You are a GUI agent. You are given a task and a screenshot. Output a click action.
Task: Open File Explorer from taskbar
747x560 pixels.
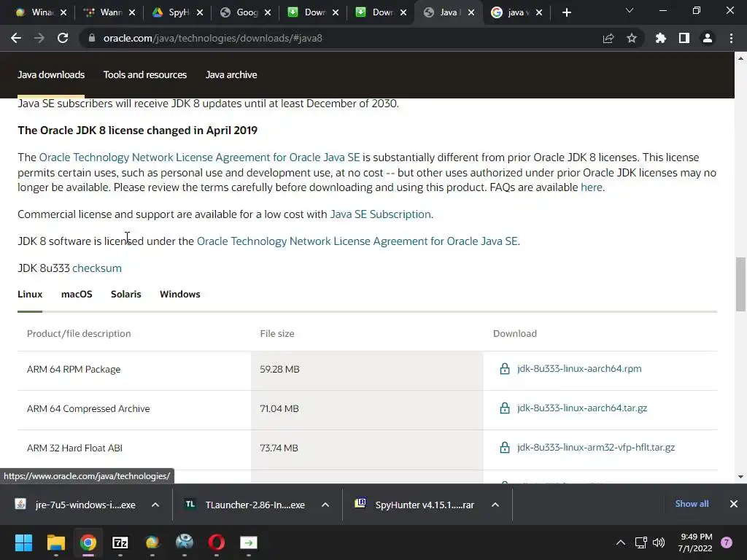[55, 542]
